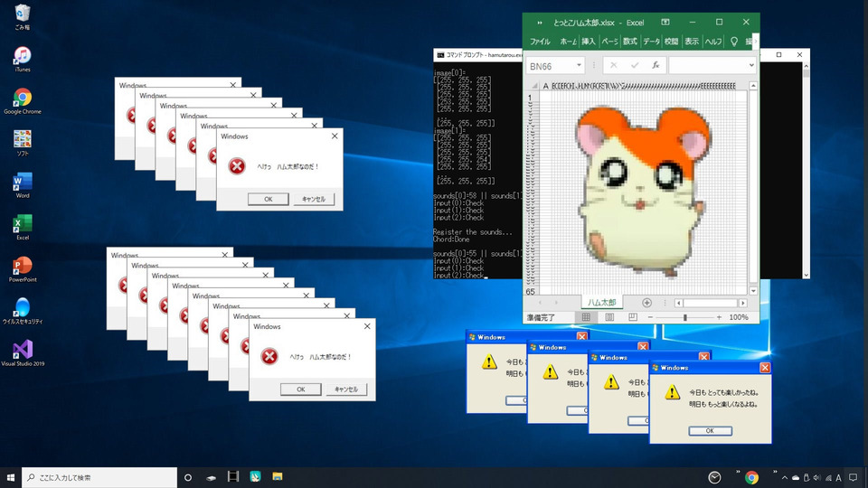Open Cortana circle icon on taskbar
The image size is (868, 488).
(x=188, y=477)
